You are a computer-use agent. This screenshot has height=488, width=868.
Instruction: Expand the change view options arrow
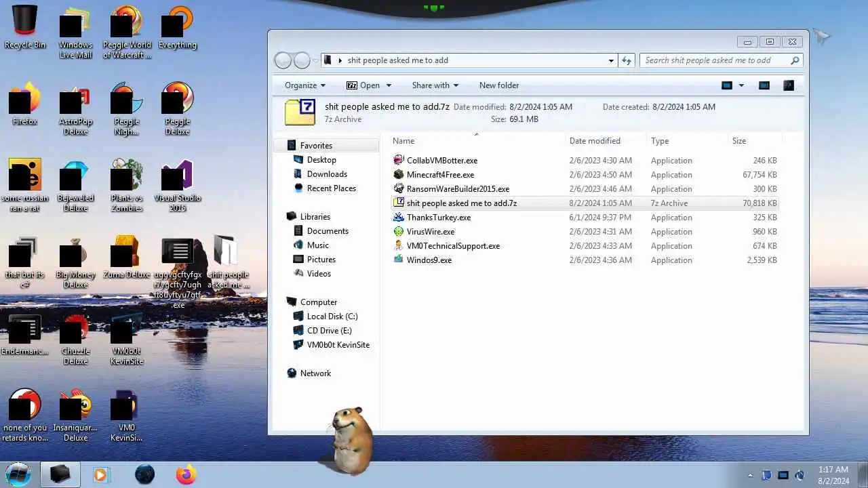point(741,85)
